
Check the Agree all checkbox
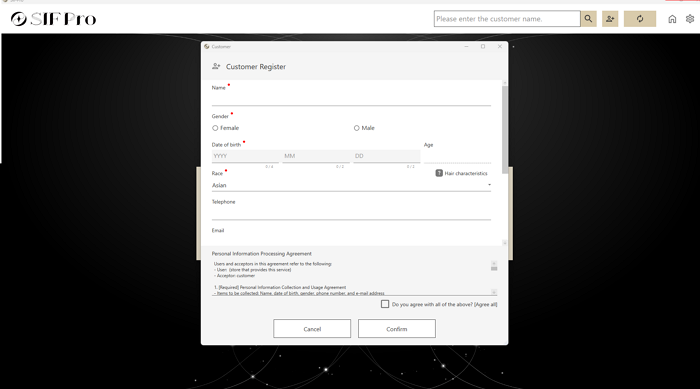385,304
